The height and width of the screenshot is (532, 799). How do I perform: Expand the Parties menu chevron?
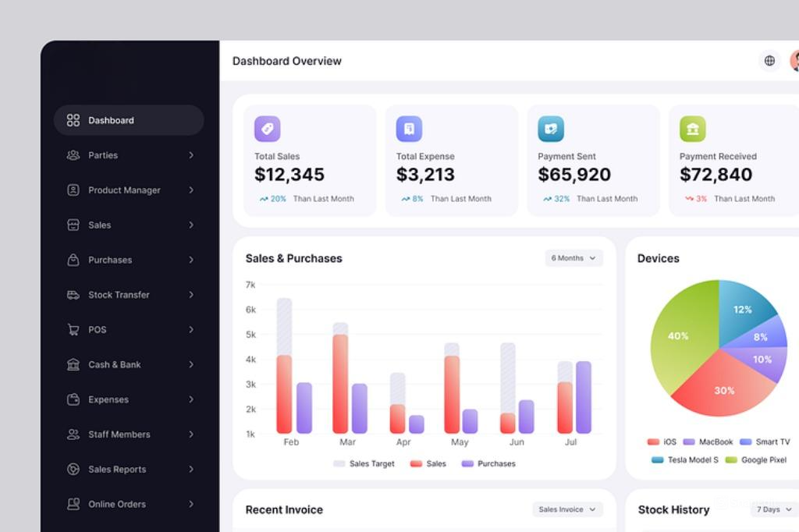click(191, 155)
